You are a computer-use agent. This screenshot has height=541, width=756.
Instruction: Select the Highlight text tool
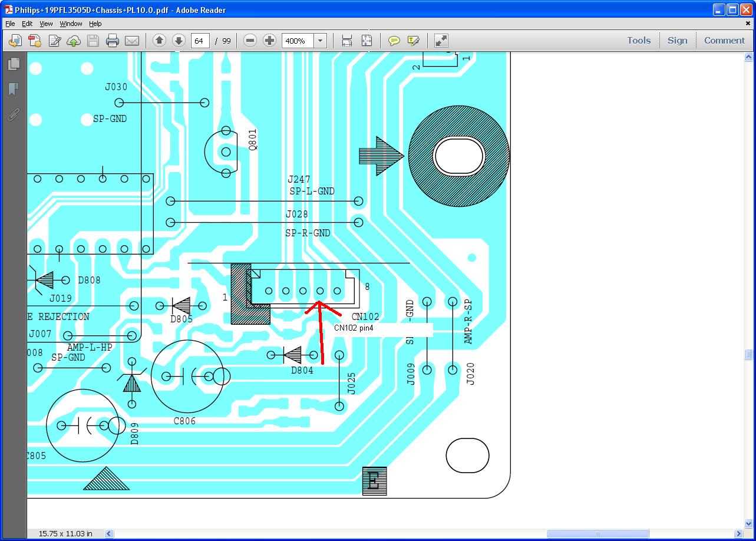pos(413,41)
